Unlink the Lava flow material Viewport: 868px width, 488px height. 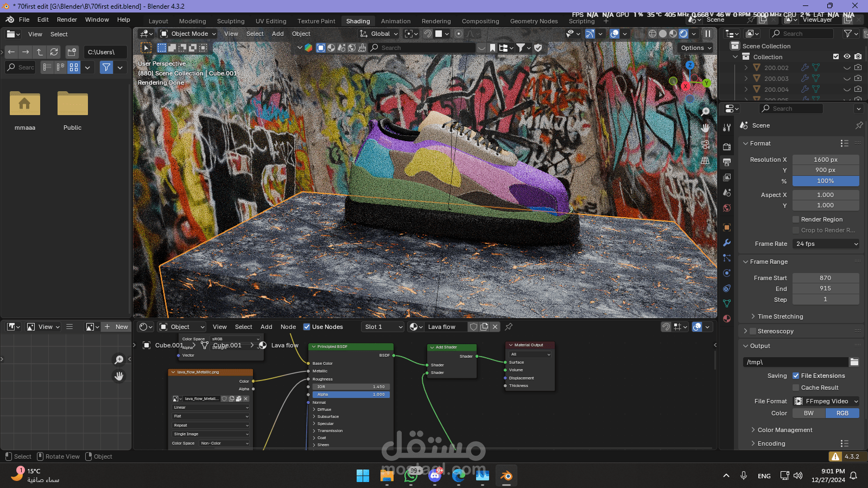[x=495, y=327]
